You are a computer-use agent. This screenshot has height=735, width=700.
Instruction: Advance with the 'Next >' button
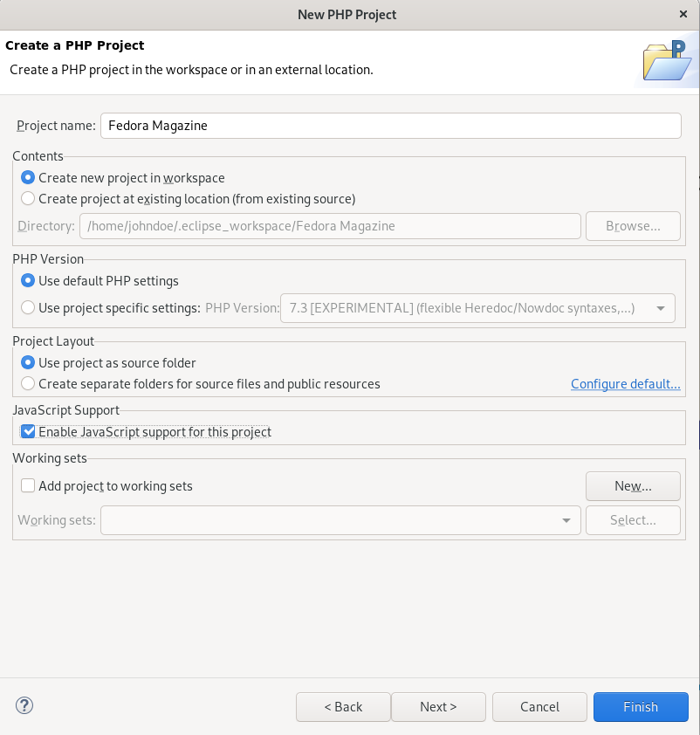coord(438,707)
